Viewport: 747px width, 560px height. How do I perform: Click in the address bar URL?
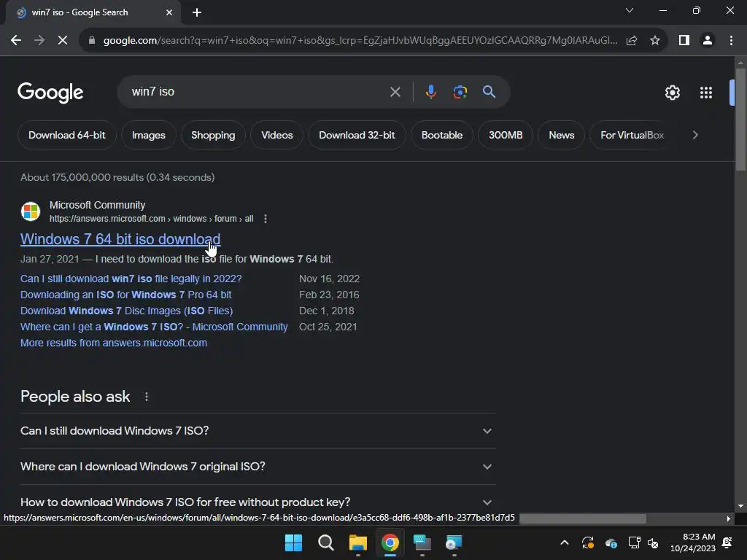tap(360, 41)
